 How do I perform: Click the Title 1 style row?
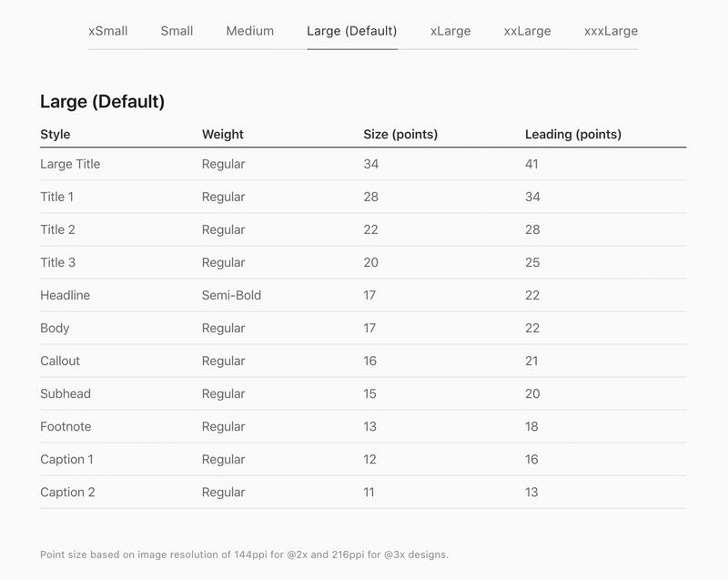363,197
